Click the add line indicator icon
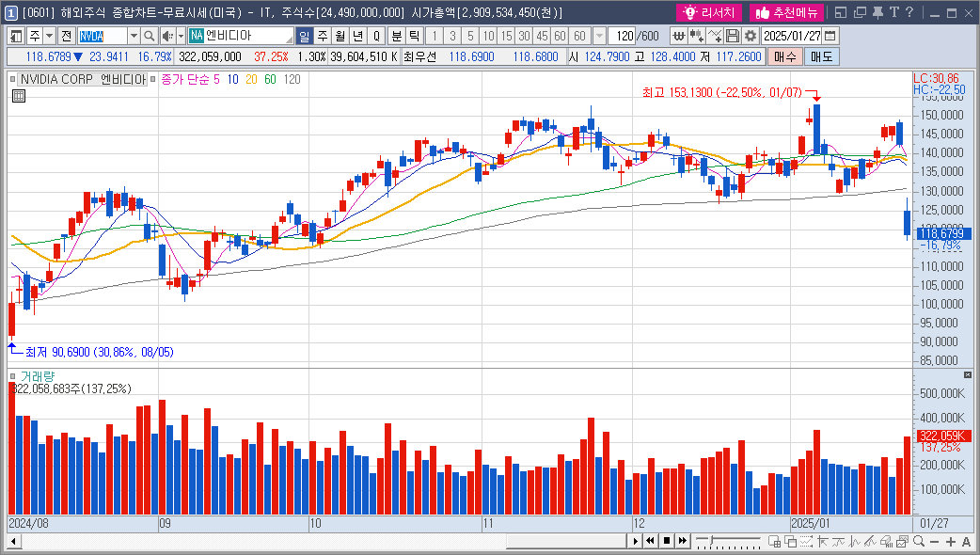This screenshot has width=980, height=555. click(x=715, y=36)
